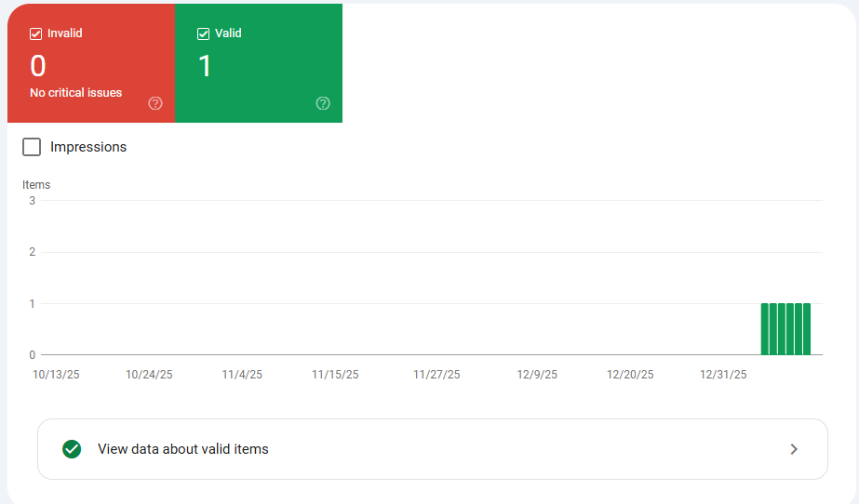Click the 12/31/25 date axis label
Screen dimensions: 859x504
coord(723,375)
